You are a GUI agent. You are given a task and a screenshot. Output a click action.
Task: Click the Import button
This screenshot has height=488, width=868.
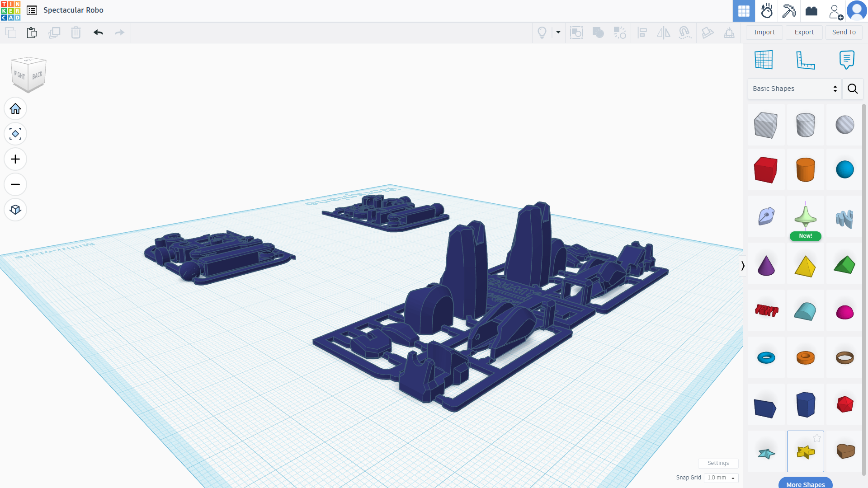pos(764,32)
